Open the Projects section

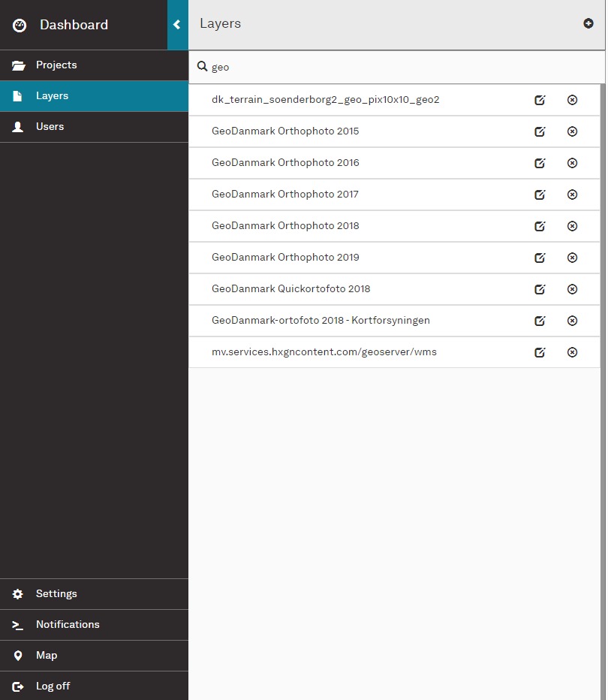pyautogui.click(x=56, y=65)
